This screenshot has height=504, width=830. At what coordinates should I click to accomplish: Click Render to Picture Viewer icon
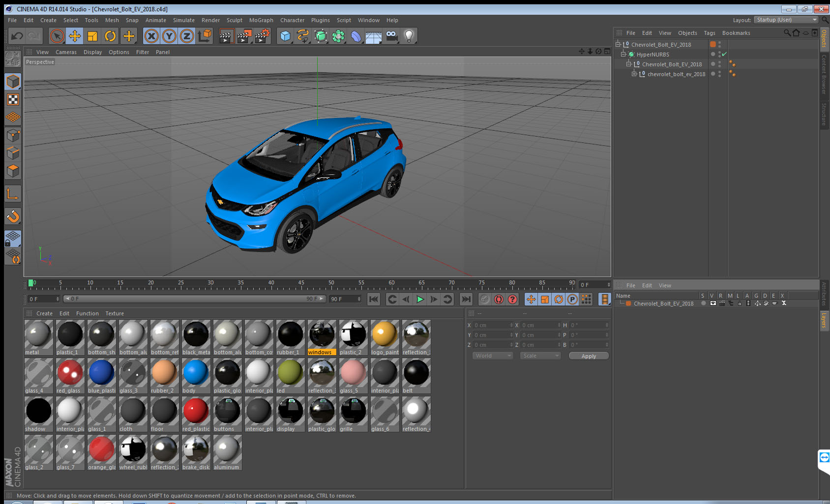point(244,36)
